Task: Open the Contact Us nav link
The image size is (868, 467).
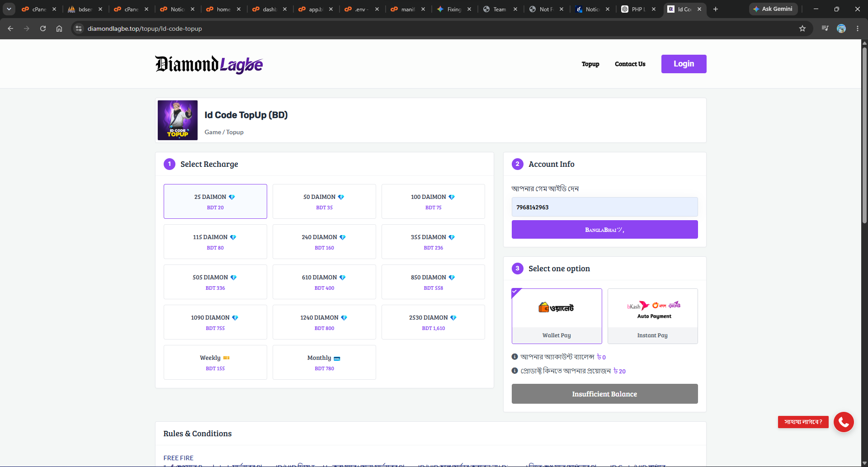Action: pos(630,64)
